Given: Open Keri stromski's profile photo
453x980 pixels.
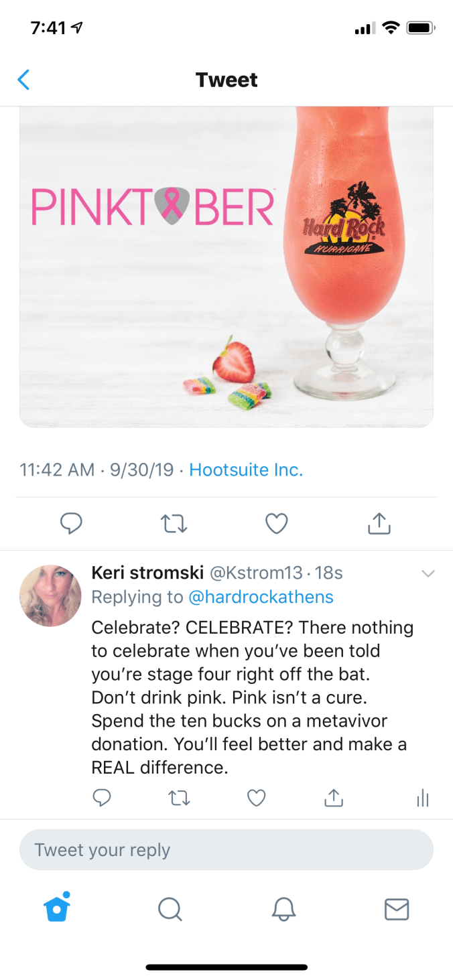Looking at the screenshot, I should 51,596.
